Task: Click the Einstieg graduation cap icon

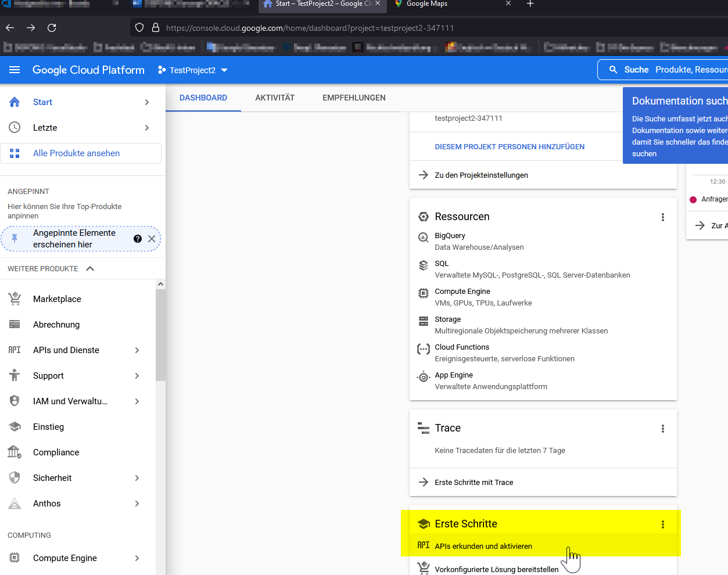Action: click(x=15, y=427)
